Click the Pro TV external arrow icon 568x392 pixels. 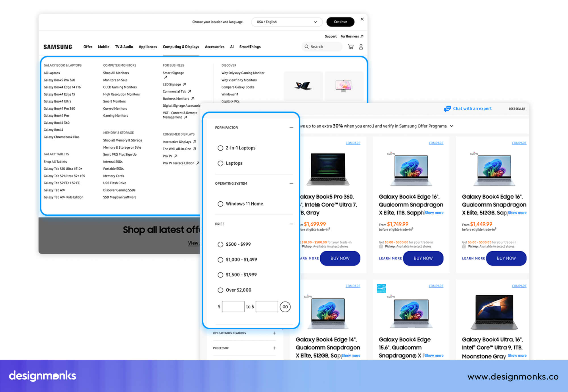(176, 156)
